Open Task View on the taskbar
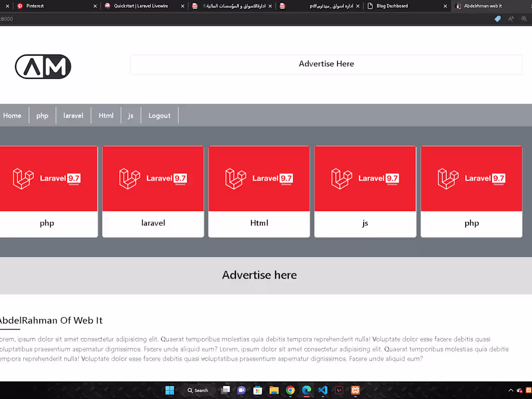 (225, 390)
